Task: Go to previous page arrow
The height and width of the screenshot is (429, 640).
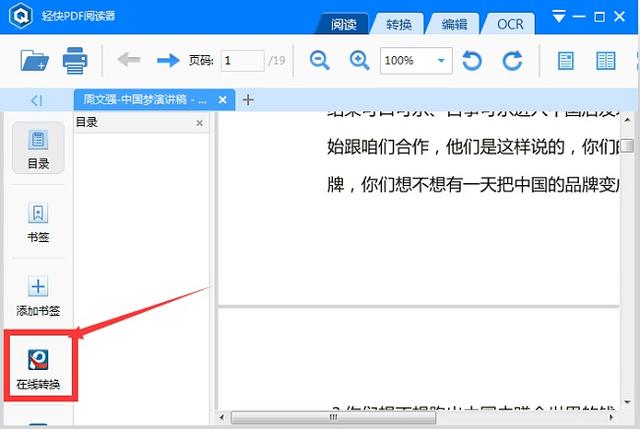Action: [x=129, y=61]
